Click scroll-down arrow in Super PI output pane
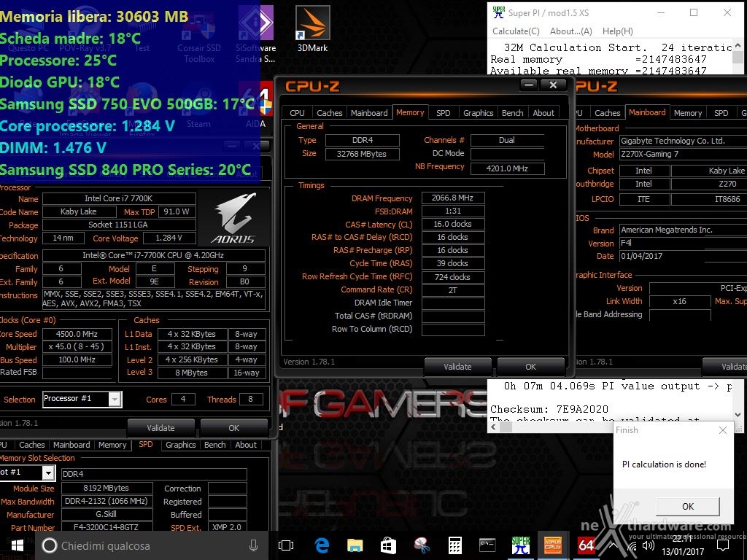747x560 pixels. click(738, 414)
